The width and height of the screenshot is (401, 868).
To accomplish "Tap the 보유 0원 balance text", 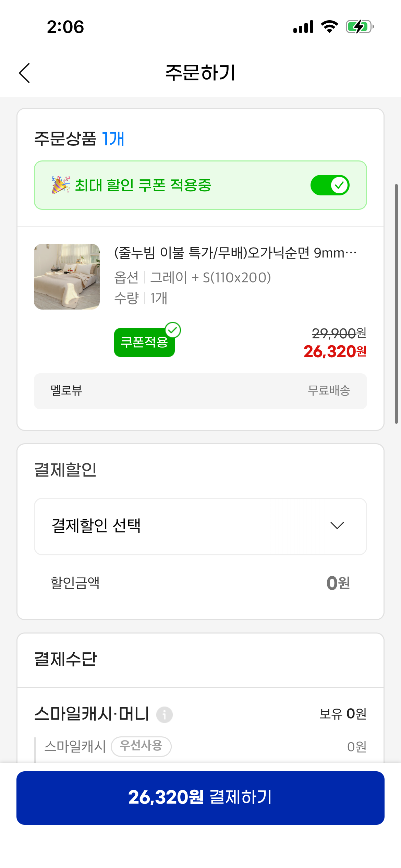I will [x=343, y=714].
